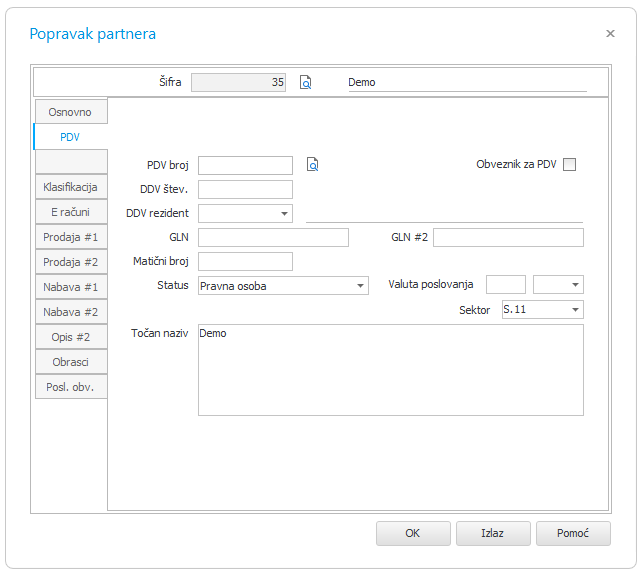Focus the Matični broj field
The image size is (639, 571).
(x=245, y=262)
